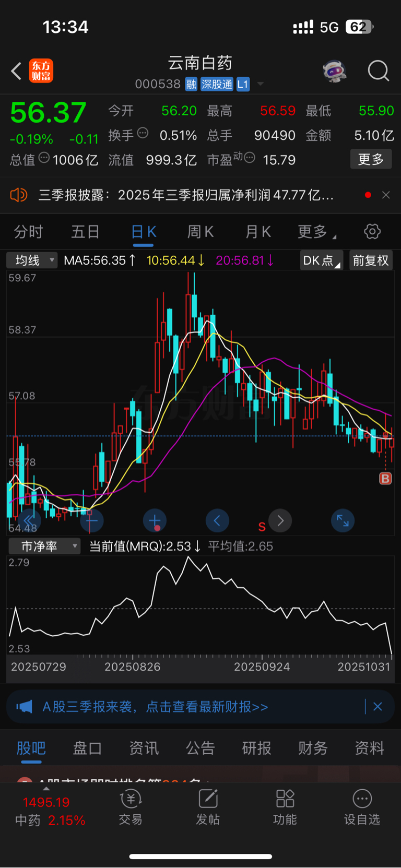Viewport: 401px width, 868px height.
Task: Open chart settings gear icon
Action: click(372, 232)
